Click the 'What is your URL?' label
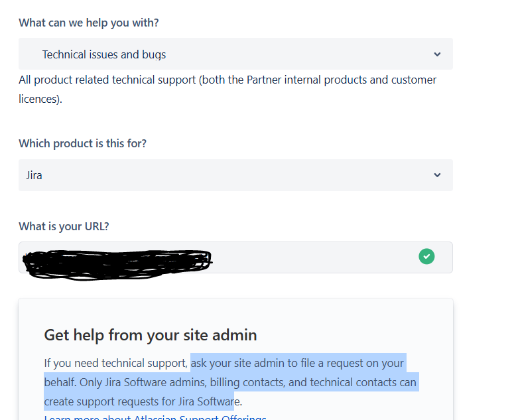 (64, 226)
